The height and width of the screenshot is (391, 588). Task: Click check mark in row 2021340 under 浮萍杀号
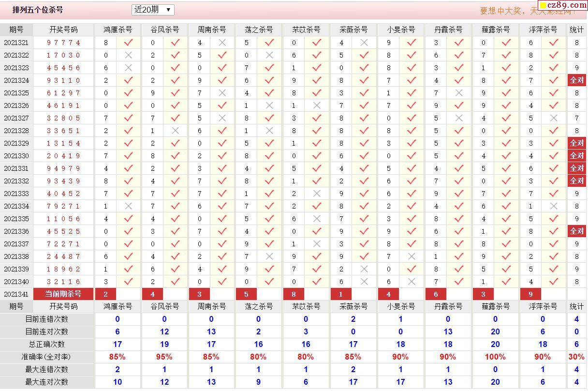pos(554,282)
